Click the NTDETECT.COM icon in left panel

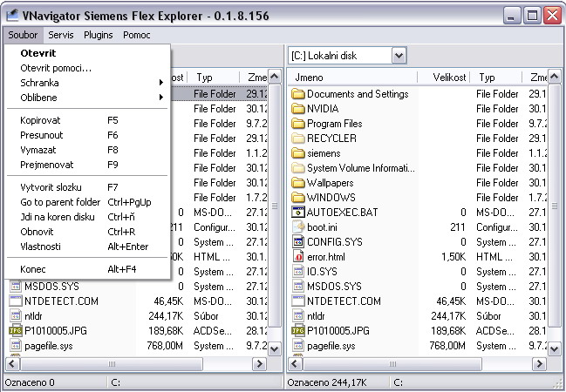coord(15,301)
